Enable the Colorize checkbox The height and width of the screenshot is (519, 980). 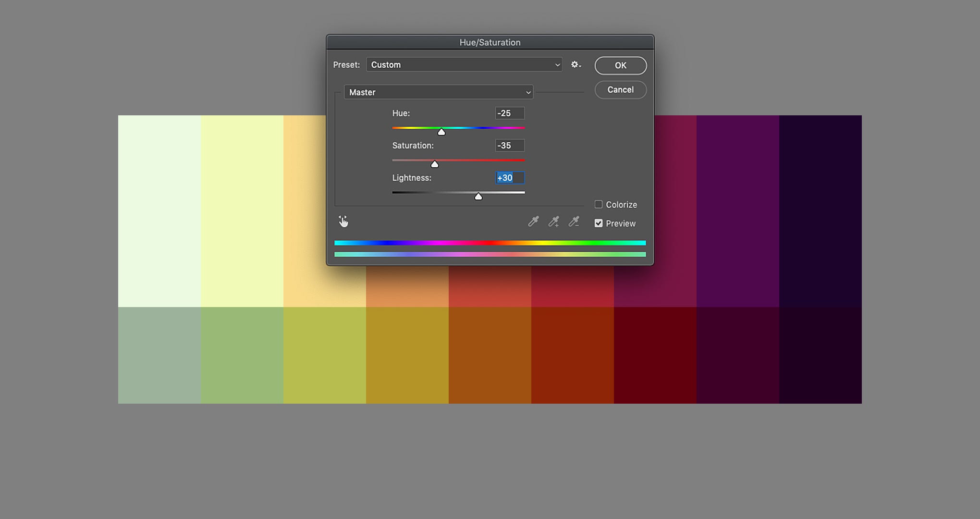[599, 204]
